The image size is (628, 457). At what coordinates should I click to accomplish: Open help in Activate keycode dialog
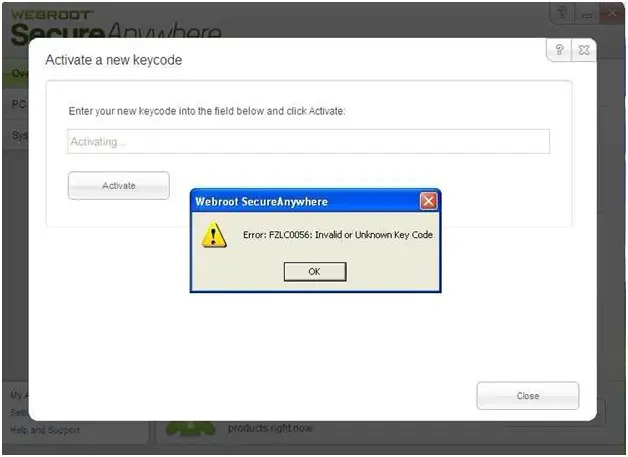click(559, 50)
